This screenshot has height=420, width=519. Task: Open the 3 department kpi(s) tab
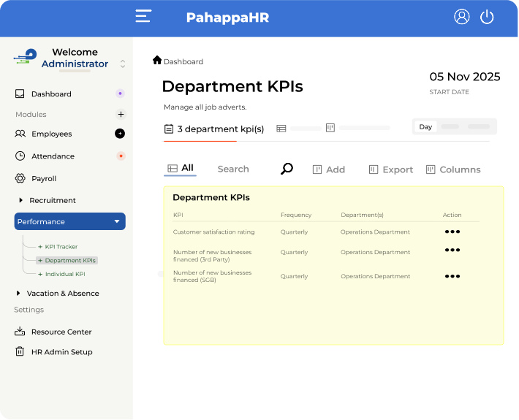[x=214, y=129]
